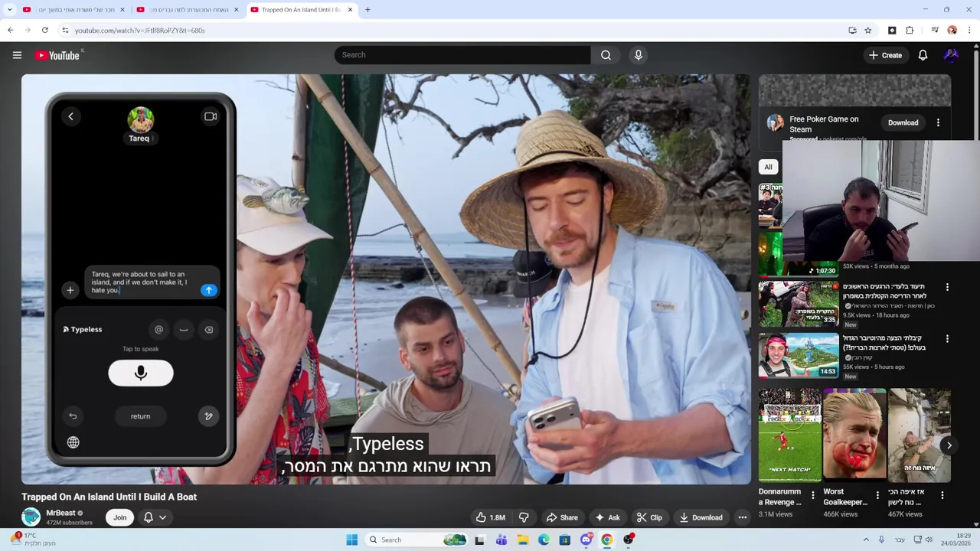This screenshot has width=980, height=551.
Task: Open the YouTube notifications bell
Action: (923, 55)
